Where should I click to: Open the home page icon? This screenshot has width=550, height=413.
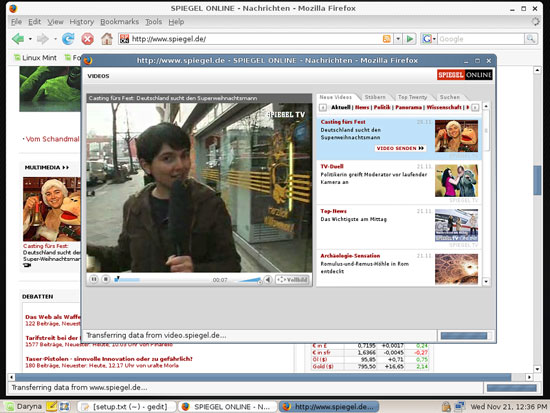click(x=107, y=39)
